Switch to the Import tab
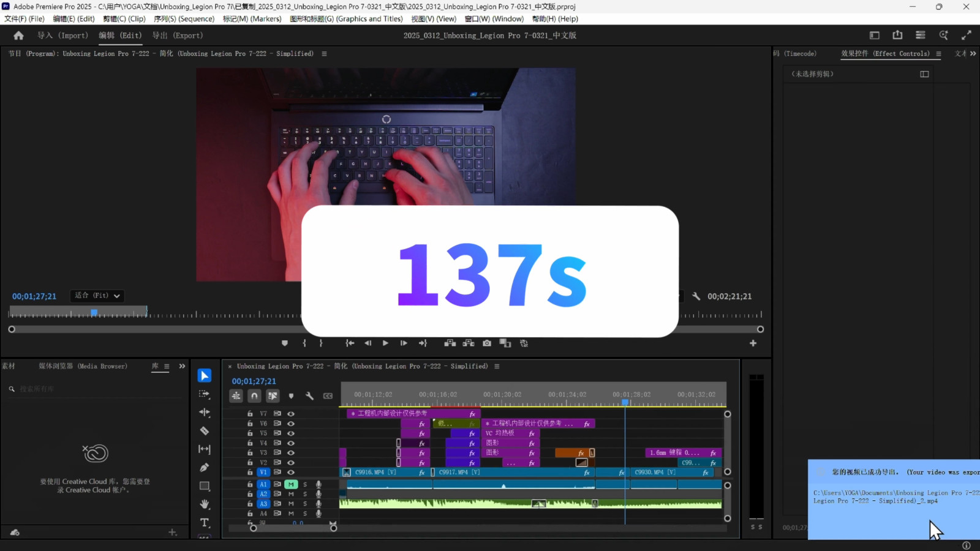980x551 pixels. tap(62, 36)
